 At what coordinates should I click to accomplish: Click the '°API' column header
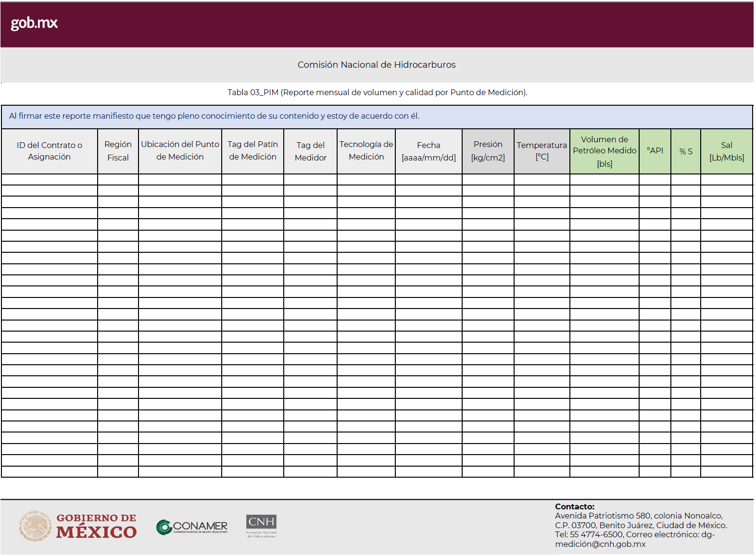tap(655, 151)
